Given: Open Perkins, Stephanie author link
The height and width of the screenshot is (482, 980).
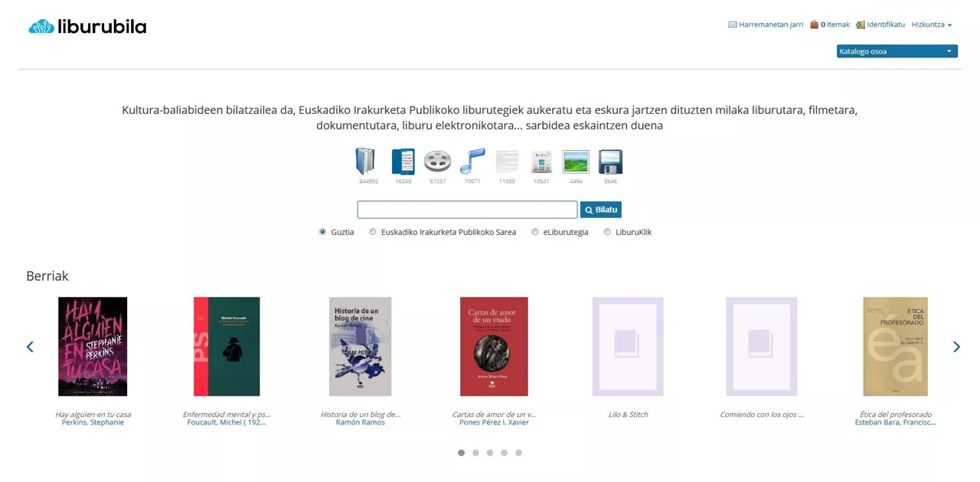Looking at the screenshot, I should coord(93,422).
